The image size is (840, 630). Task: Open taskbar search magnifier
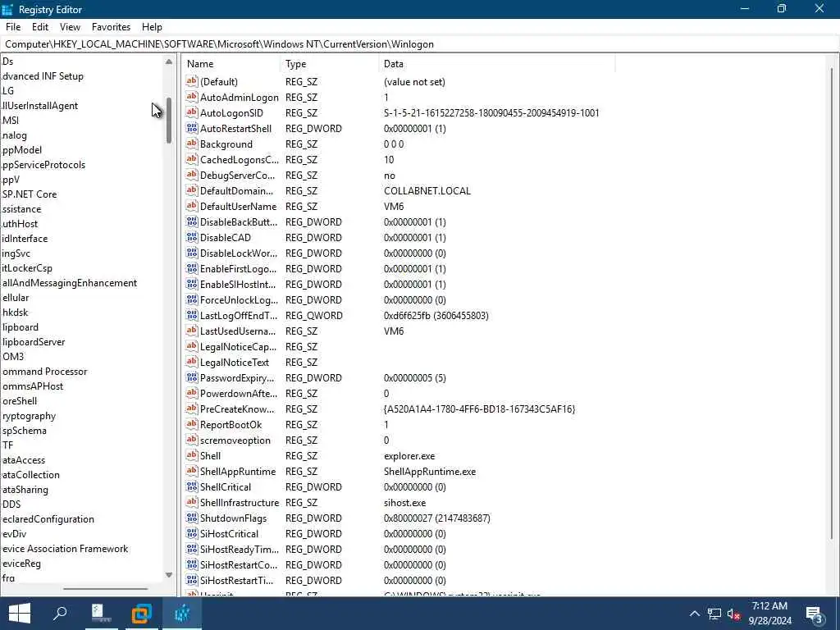(59, 614)
